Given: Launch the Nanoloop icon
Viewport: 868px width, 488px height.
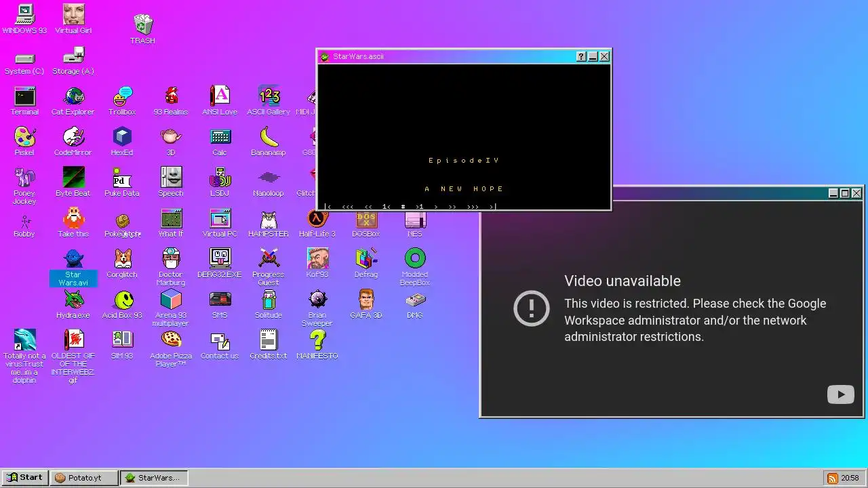Looking at the screenshot, I should [269, 182].
